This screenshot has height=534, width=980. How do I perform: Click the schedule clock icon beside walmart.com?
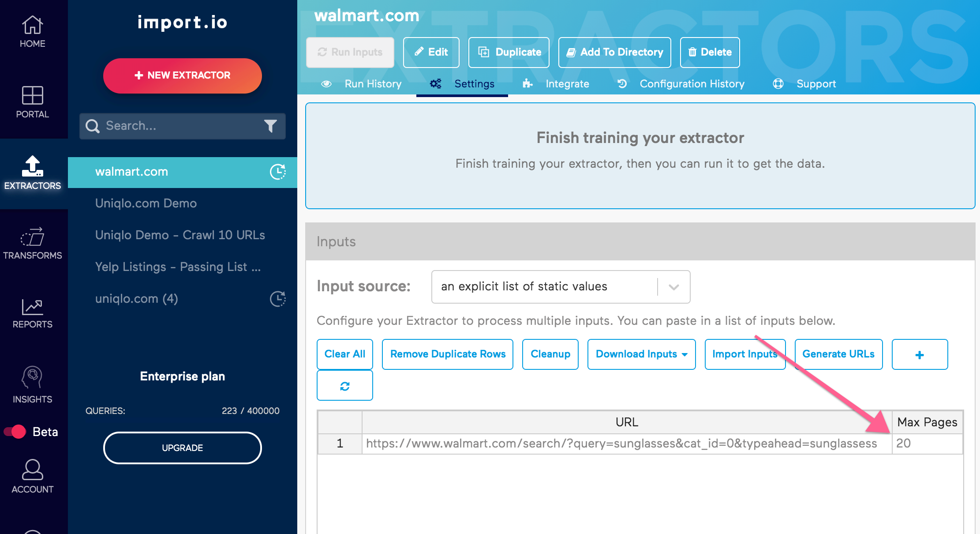pos(277,172)
